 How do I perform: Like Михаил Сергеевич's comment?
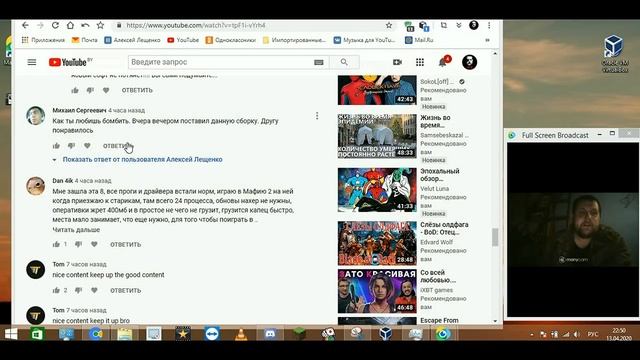click(x=56, y=146)
